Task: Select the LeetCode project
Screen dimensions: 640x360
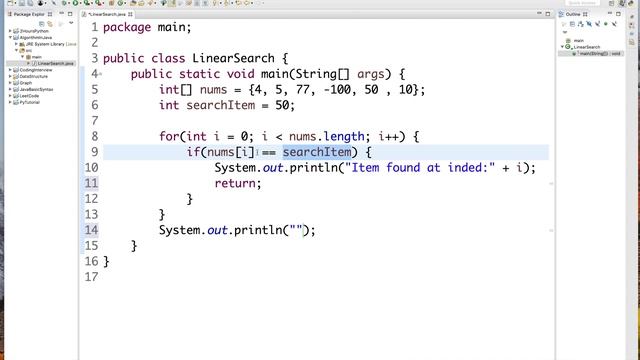Action: [x=26, y=96]
